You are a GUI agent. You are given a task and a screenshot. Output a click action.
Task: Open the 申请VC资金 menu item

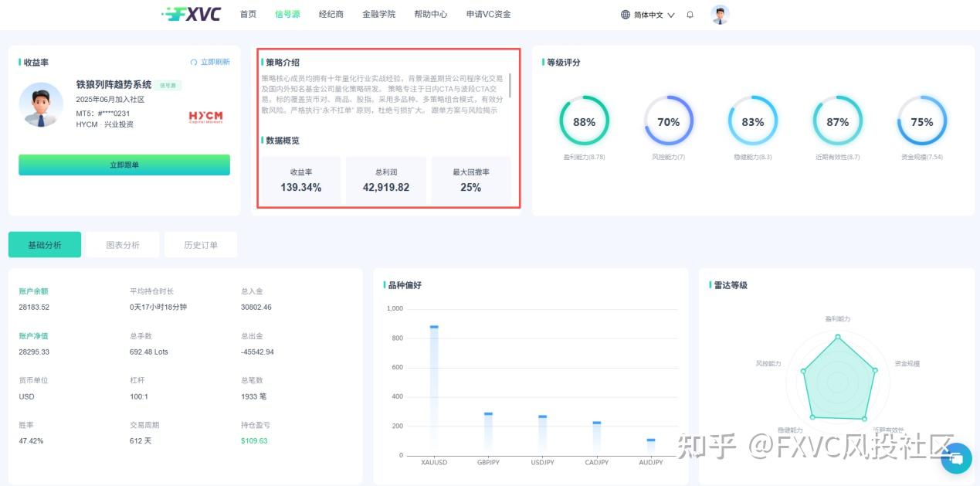click(x=488, y=14)
